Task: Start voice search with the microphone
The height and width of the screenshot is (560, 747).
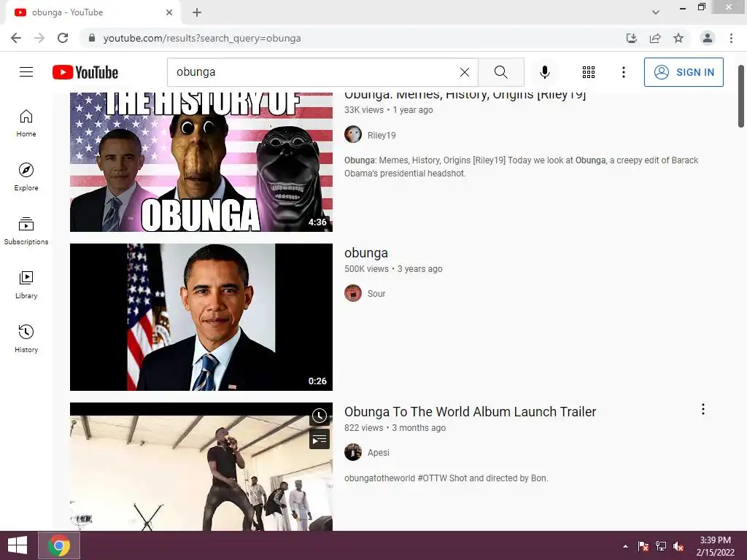Action: tap(545, 72)
